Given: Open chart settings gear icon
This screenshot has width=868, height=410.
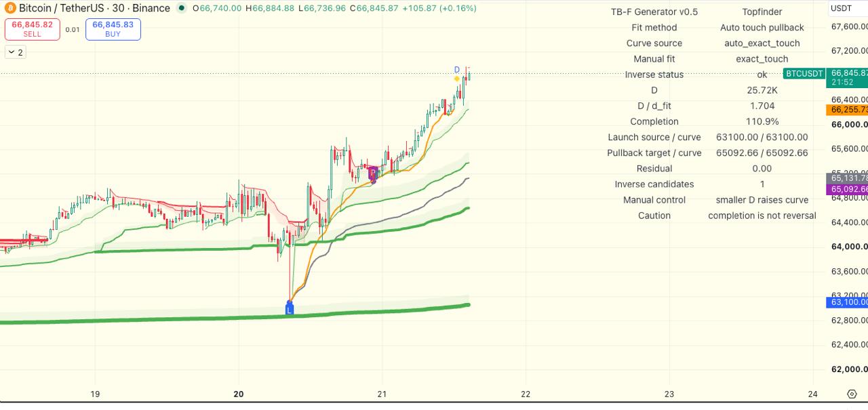Looking at the screenshot, I should (852, 394).
